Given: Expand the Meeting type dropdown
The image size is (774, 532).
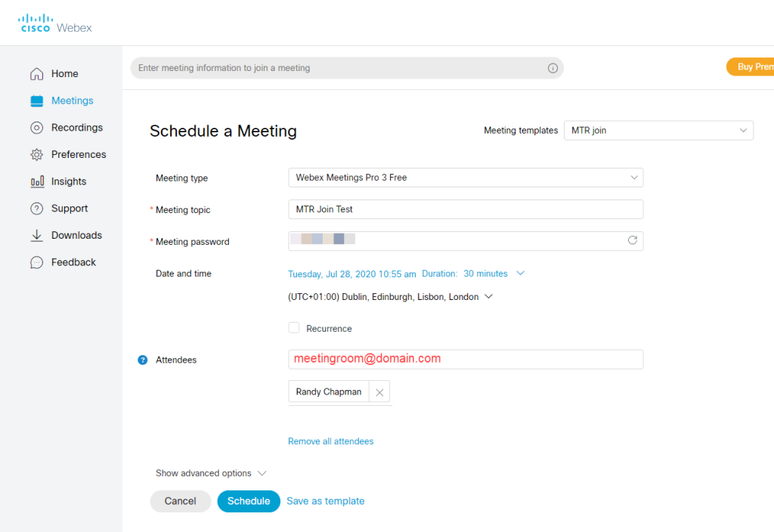Looking at the screenshot, I should click(465, 178).
